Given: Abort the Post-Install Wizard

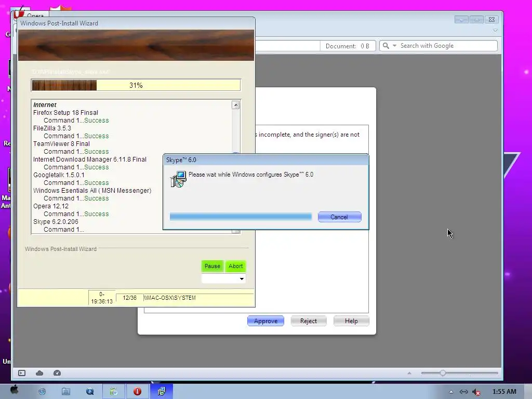Looking at the screenshot, I should [235, 266].
